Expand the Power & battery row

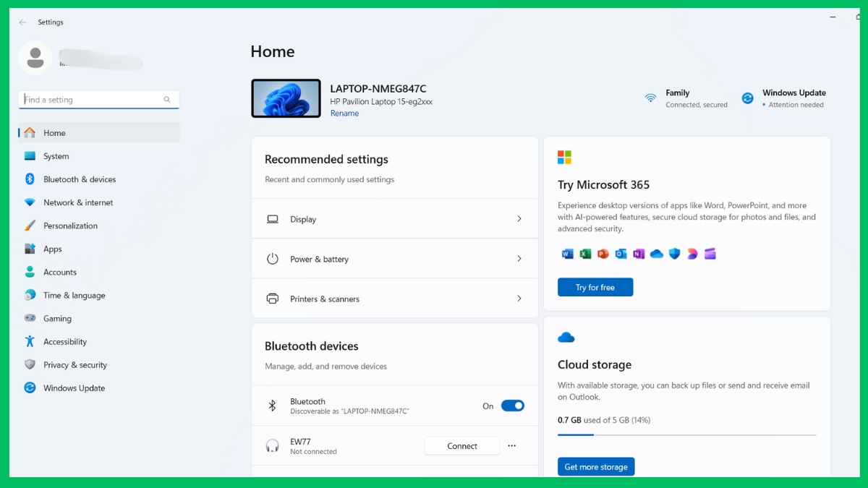pyautogui.click(x=395, y=258)
